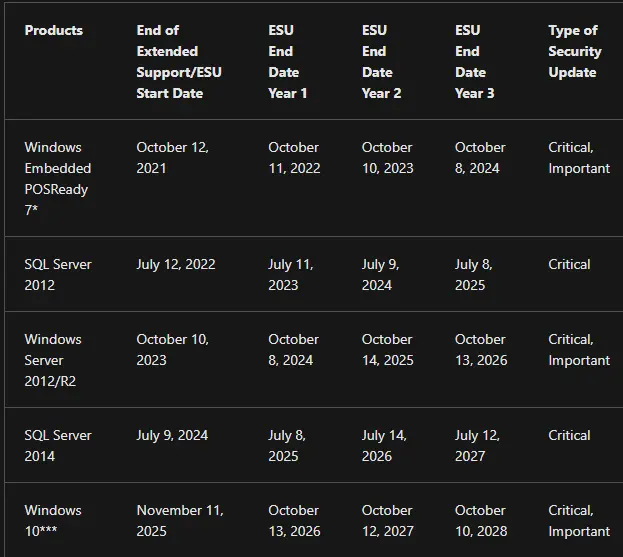Click the Windows 10*** product cell
The height and width of the screenshot is (557, 623).
point(53,520)
